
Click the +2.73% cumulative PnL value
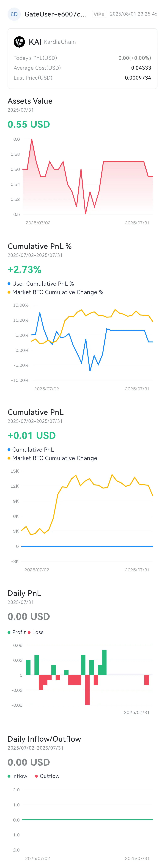(x=24, y=270)
